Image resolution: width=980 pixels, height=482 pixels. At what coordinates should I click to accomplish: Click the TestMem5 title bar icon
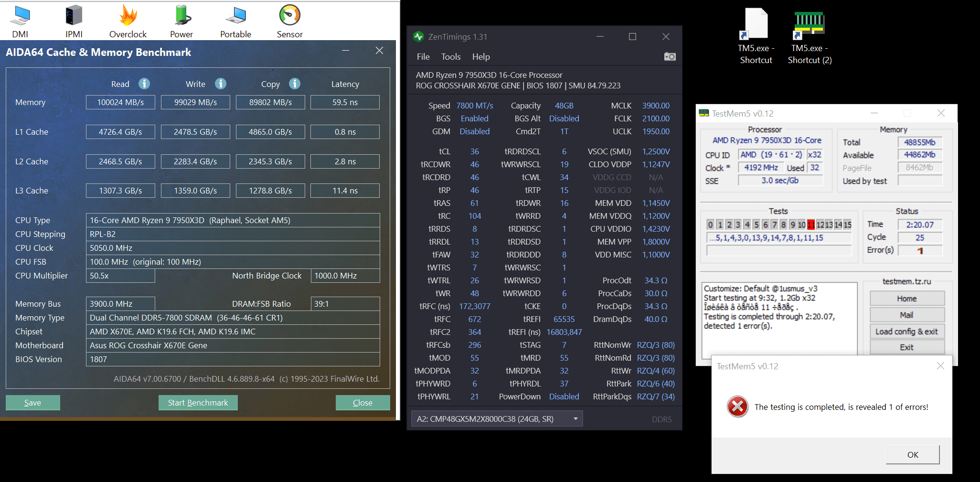pyautogui.click(x=704, y=113)
